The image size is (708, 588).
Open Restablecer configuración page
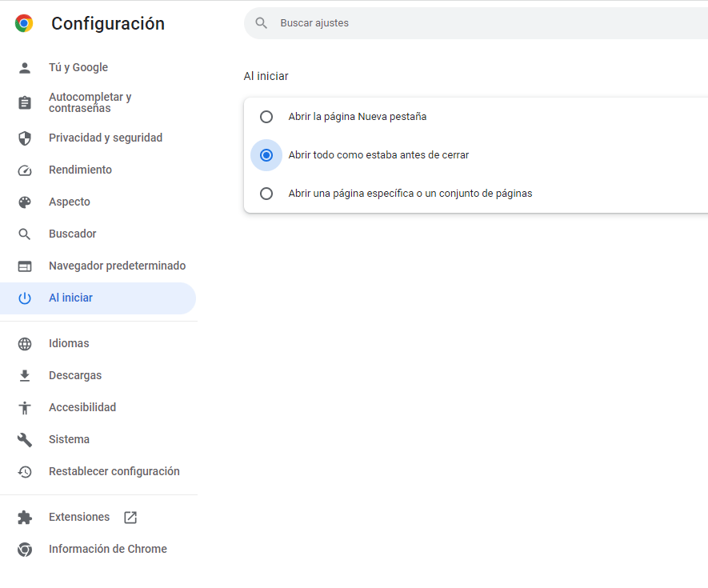click(114, 472)
